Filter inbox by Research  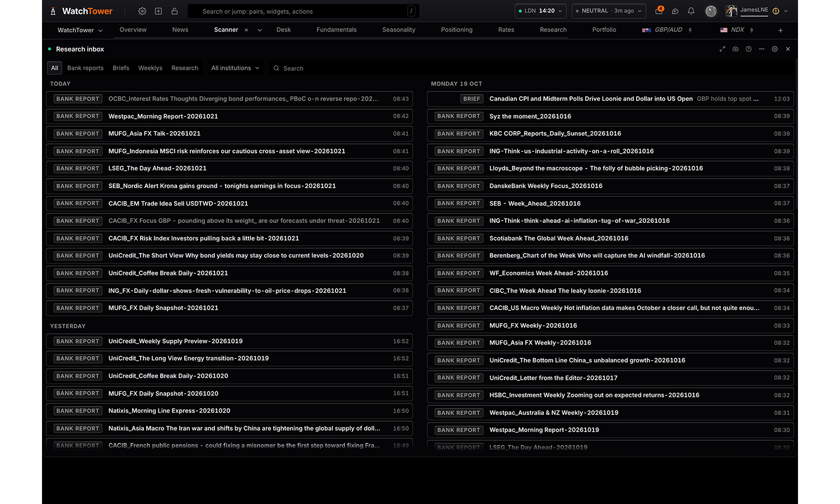(x=185, y=68)
